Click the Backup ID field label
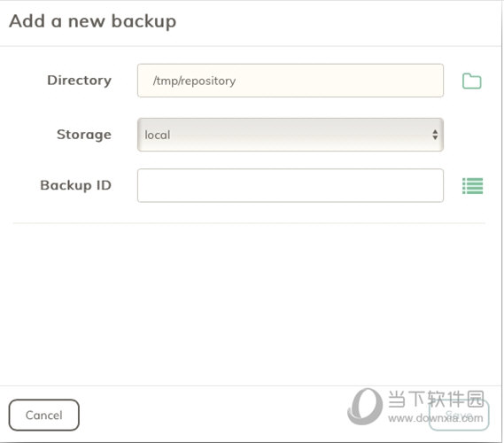The image size is (504, 443). 76,185
